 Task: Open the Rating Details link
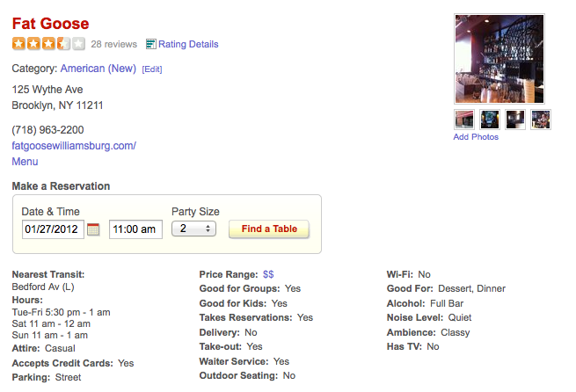188,44
